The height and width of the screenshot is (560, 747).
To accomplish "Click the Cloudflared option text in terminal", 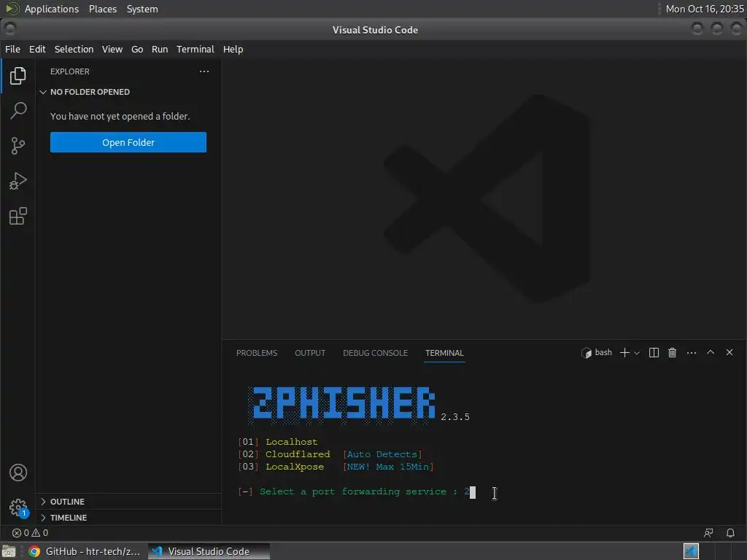I will point(298,454).
